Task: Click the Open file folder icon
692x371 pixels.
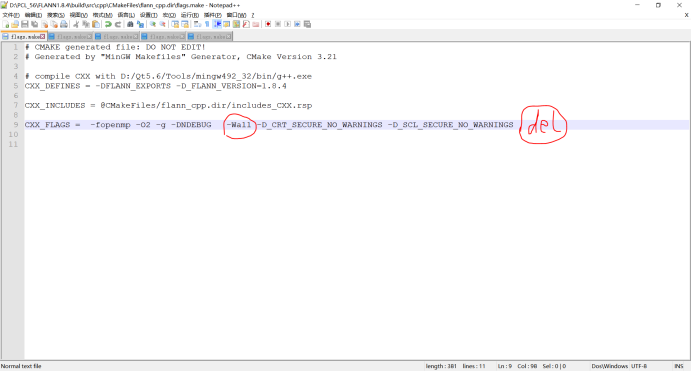Action: [x=15, y=24]
